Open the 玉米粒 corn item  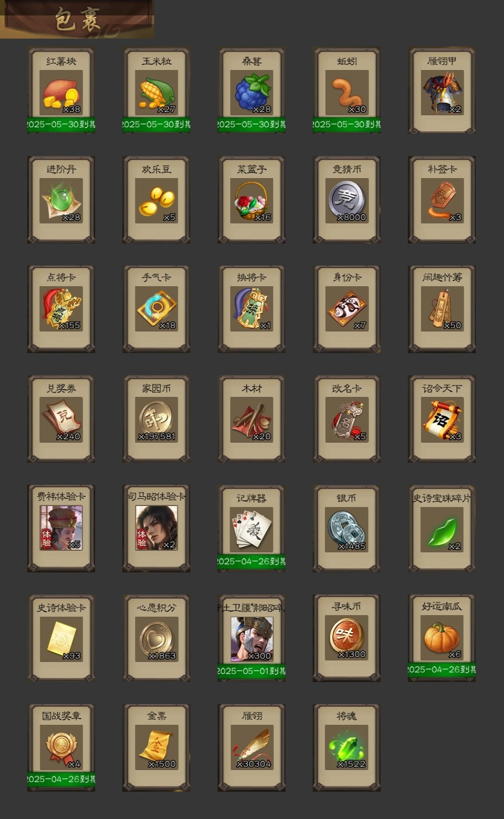(x=156, y=91)
